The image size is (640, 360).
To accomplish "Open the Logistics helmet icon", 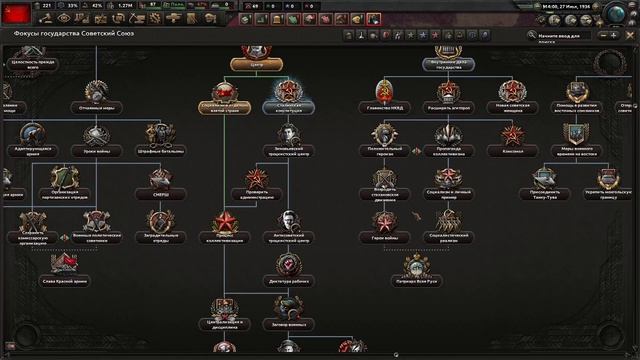I will tap(210, 18).
